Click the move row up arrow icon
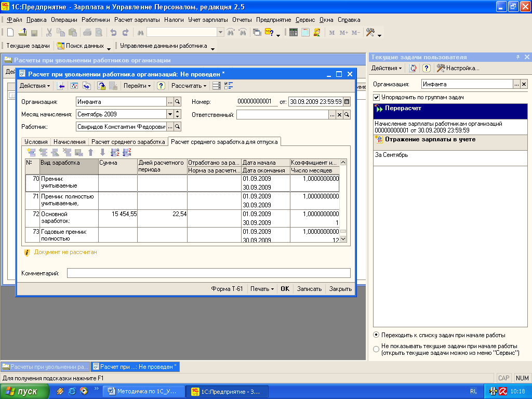Viewport: 532px width, 399px height. click(x=90, y=152)
